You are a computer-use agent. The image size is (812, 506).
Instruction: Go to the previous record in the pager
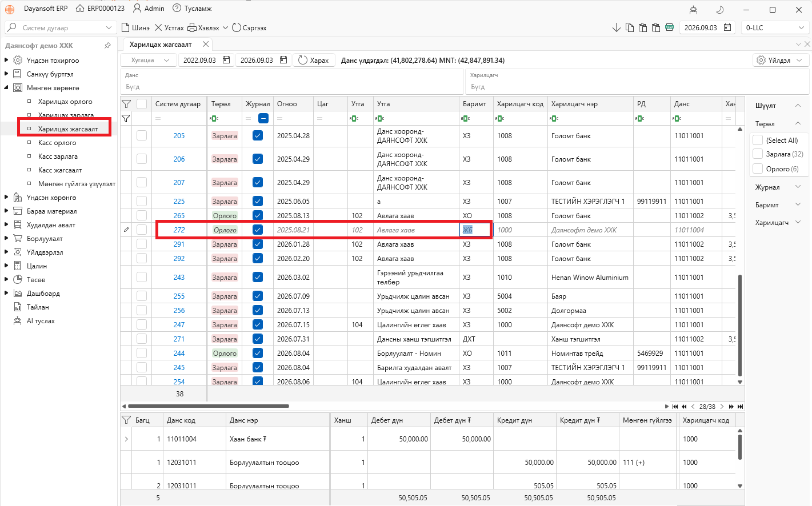(x=693, y=407)
